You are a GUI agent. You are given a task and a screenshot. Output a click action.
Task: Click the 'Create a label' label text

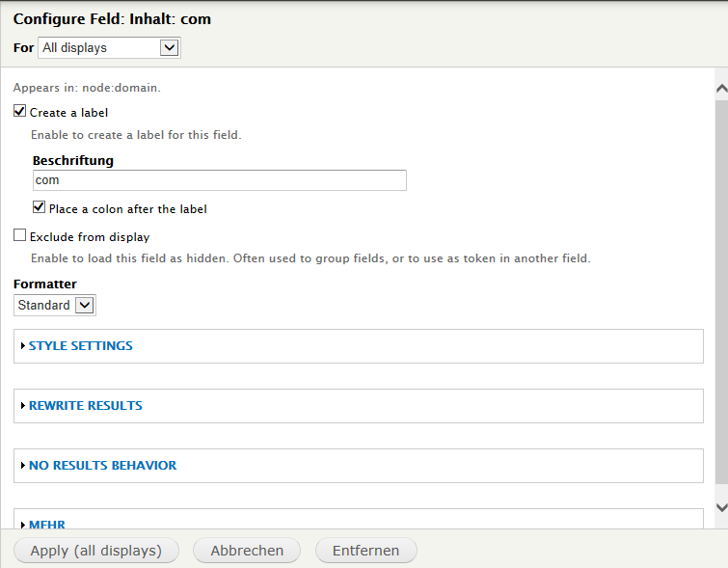[x=69, y=113]
